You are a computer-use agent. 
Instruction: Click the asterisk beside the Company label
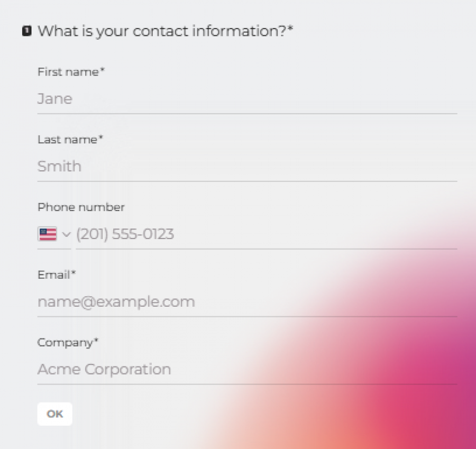coord(96,341)
